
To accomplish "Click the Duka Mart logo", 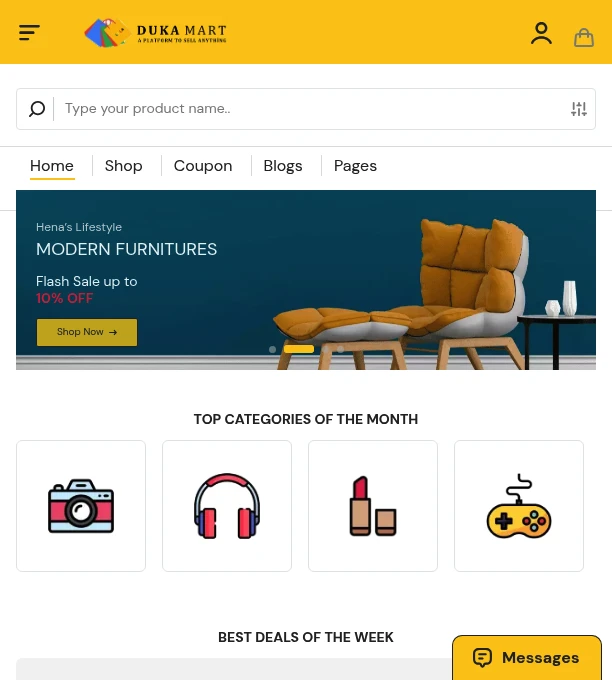I will [155, 33].
